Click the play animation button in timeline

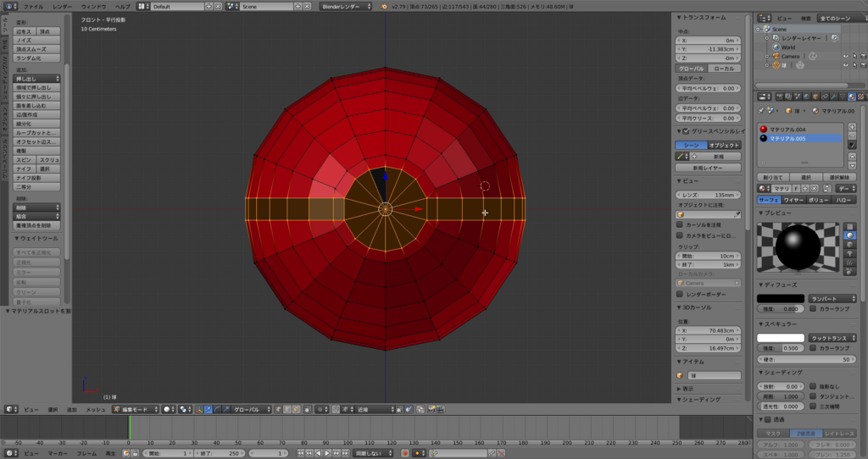pos(327,453)
